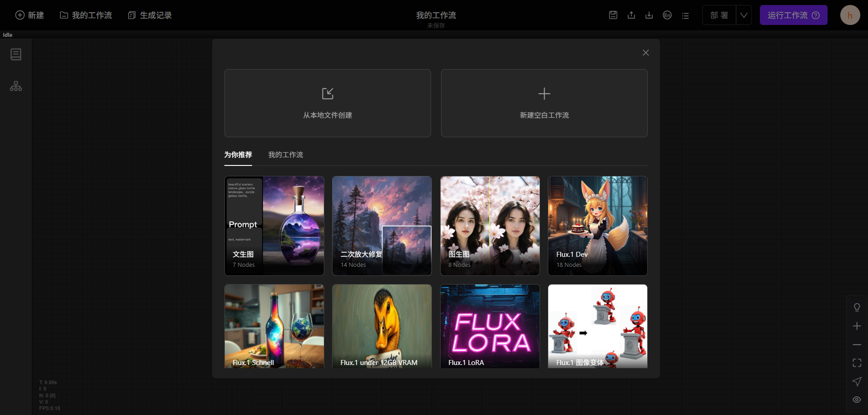Click the zoom out minus icon on right

pyautogui.click(x=857, y=345)
